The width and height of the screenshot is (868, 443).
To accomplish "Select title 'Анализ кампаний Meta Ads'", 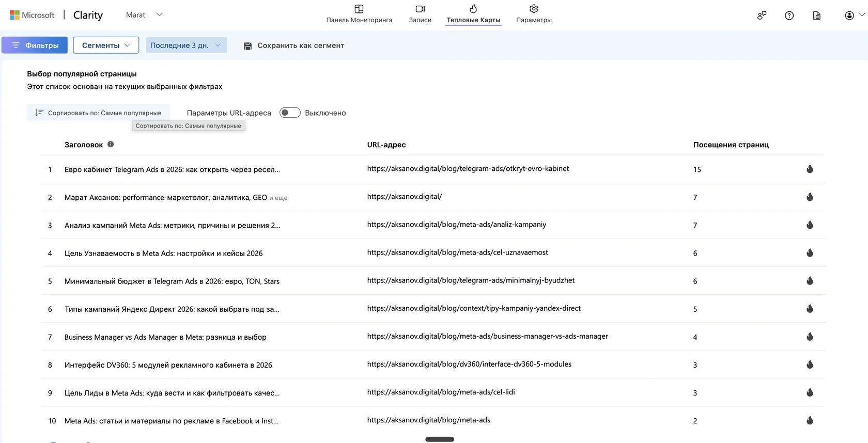I will pos(173,225).
